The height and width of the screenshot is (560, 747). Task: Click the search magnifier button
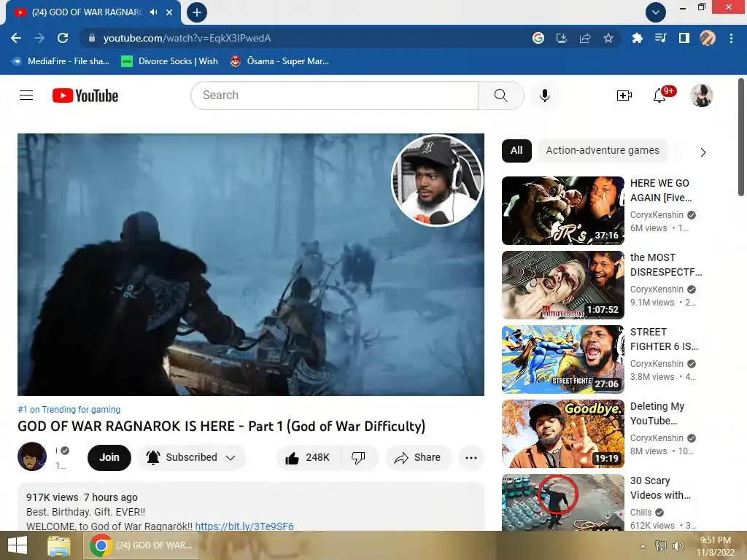500,96
